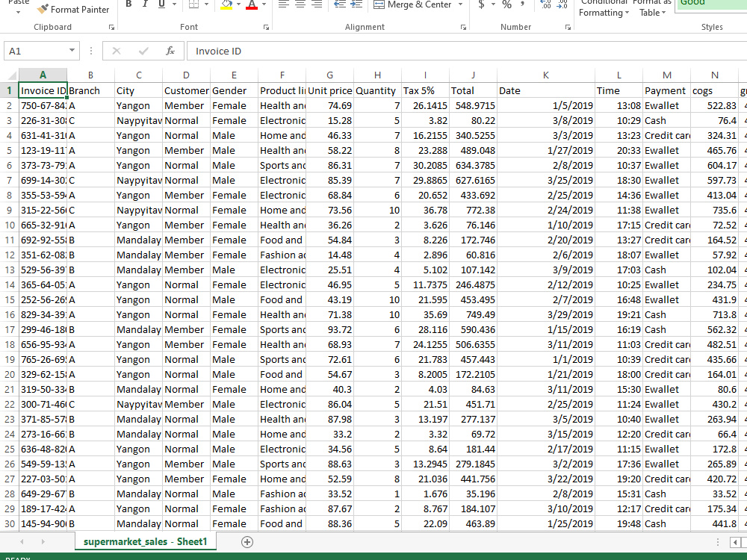Open Insert Function (fx) dialog
Screen dimensions: 747x560
point(170,51)
